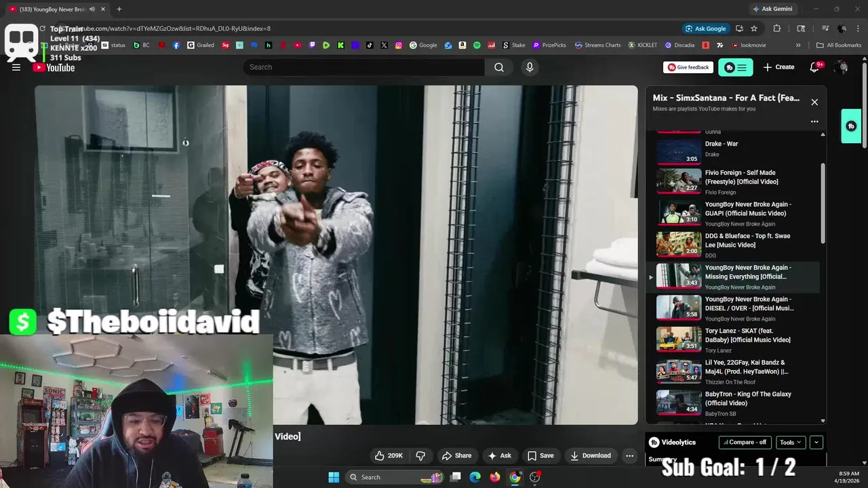This screenshot has height=488, width=868.
Task: Open the TubeBuddy side tab at the window edge
Action: point(851,126)
